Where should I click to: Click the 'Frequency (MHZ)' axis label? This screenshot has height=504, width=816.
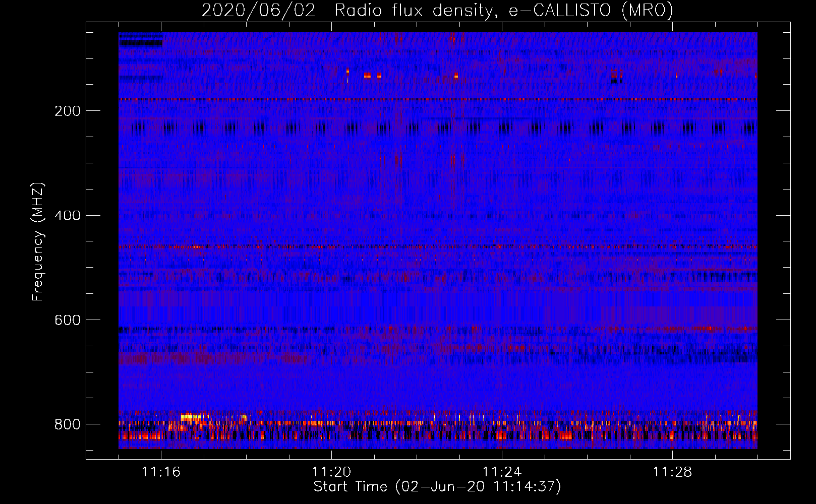coord(37,241)
